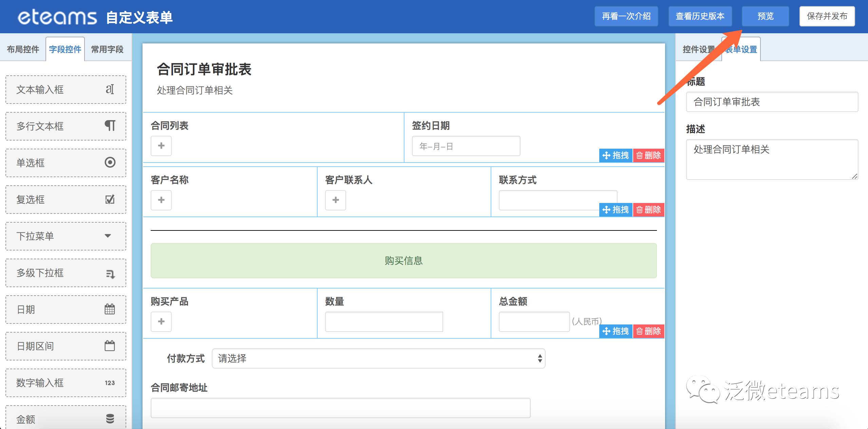Select the dropdown menu widget arrow
The width and height of the screenshot is (868, 429).
(x=108, y=236)
